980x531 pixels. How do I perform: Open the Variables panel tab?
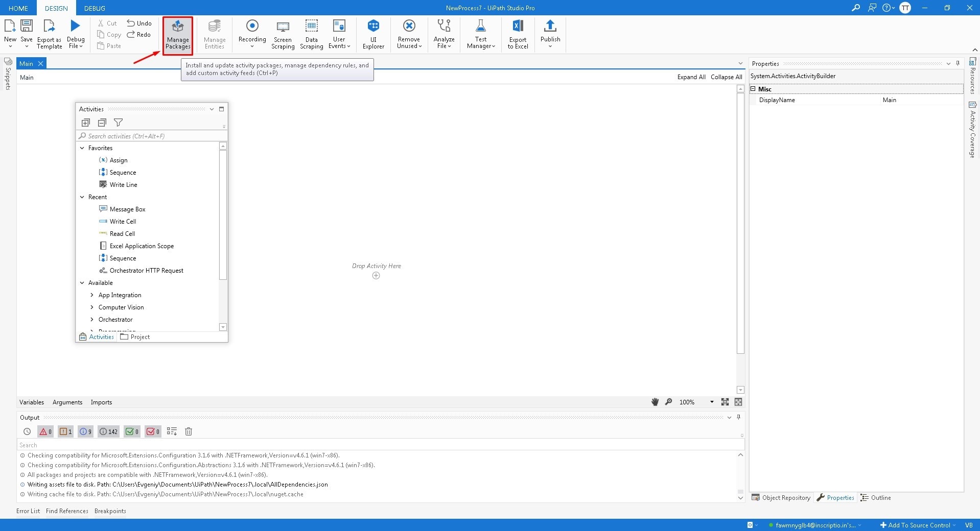(32, 402)
